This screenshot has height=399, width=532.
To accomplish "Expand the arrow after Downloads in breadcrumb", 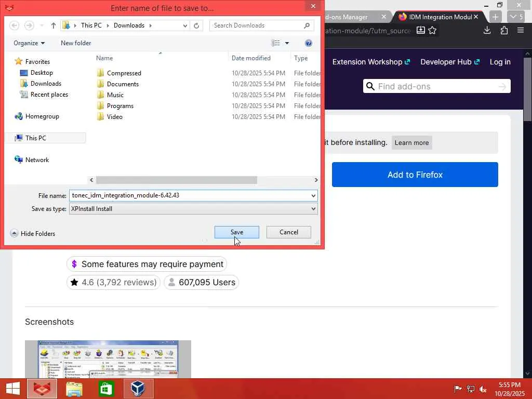I will coord(150,25).
